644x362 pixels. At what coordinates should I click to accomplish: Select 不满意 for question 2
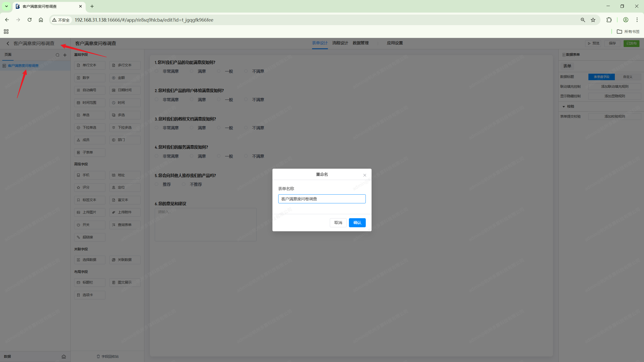pos(246,100)
